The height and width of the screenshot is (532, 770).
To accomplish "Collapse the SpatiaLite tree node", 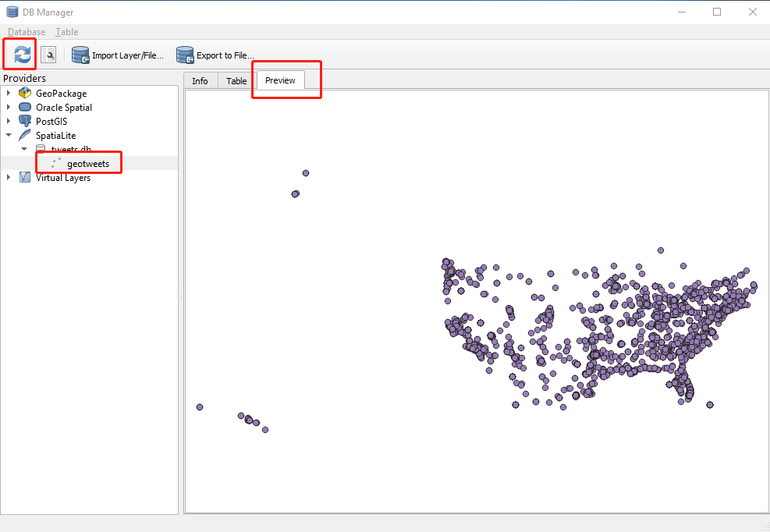I will point(7,135).
